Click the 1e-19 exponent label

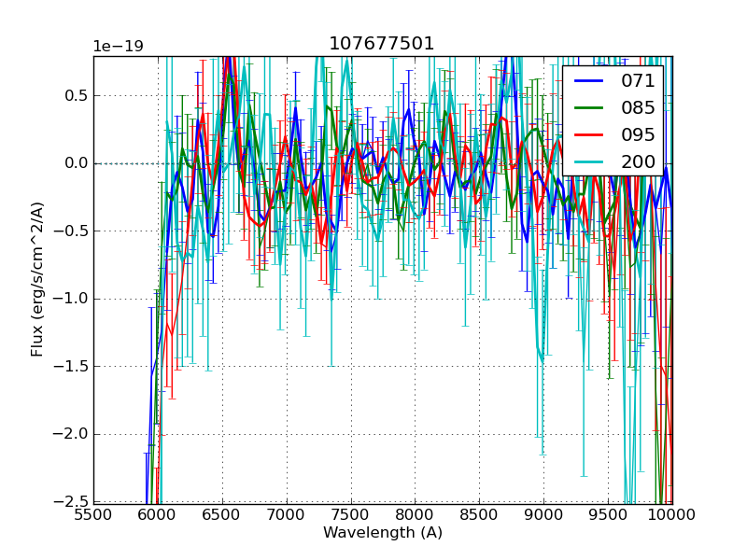point(118,47)
